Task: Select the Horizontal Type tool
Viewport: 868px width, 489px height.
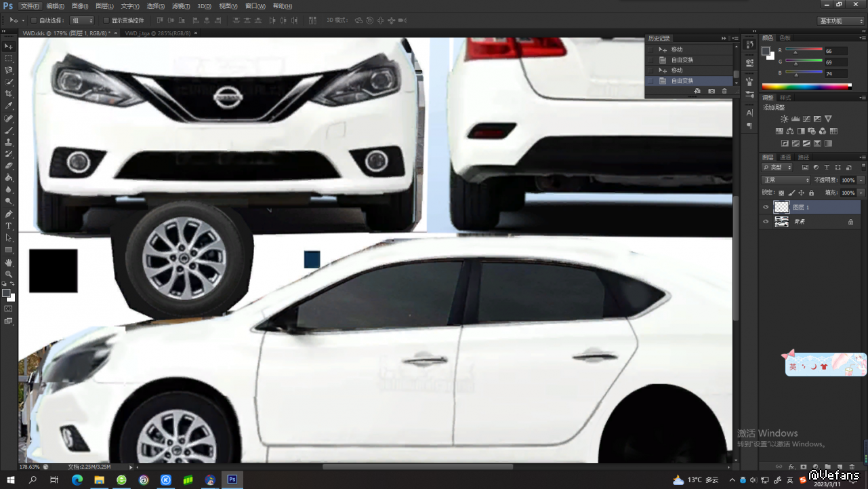Action: tap(9, 226)
